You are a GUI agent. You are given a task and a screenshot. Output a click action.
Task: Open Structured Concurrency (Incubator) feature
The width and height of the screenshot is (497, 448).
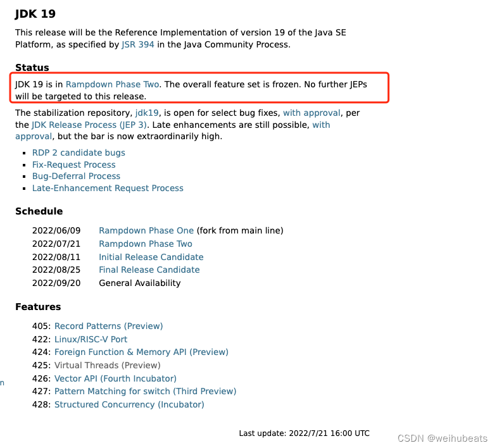129,404
